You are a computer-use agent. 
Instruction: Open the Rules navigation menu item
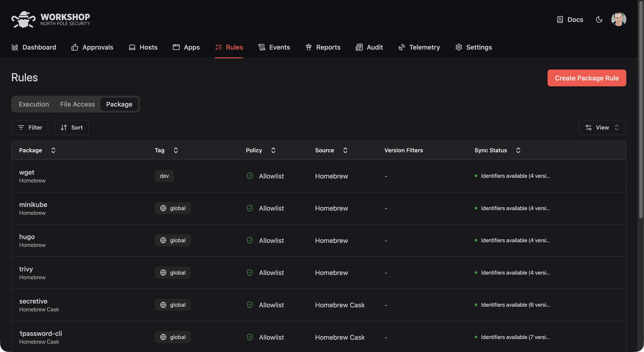pos(229,47)
